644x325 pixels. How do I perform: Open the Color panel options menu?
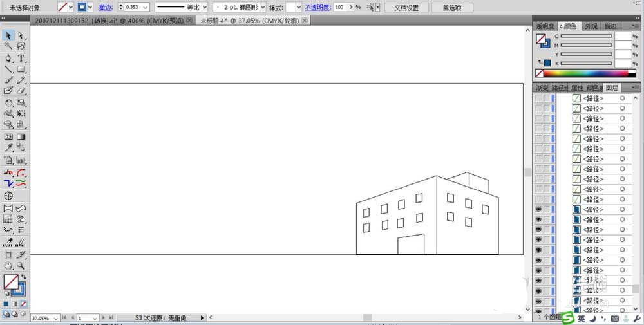[636, 26]
